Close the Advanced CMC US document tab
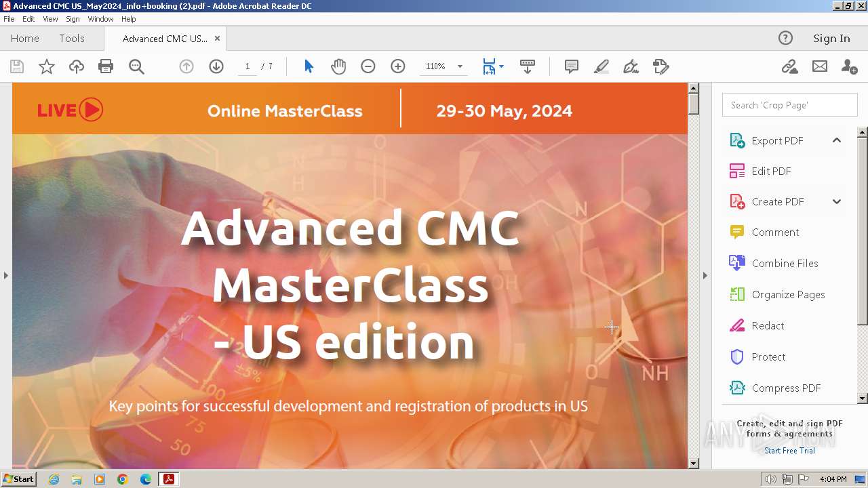Screen dimensions: 868x488 tap(217, 39)
